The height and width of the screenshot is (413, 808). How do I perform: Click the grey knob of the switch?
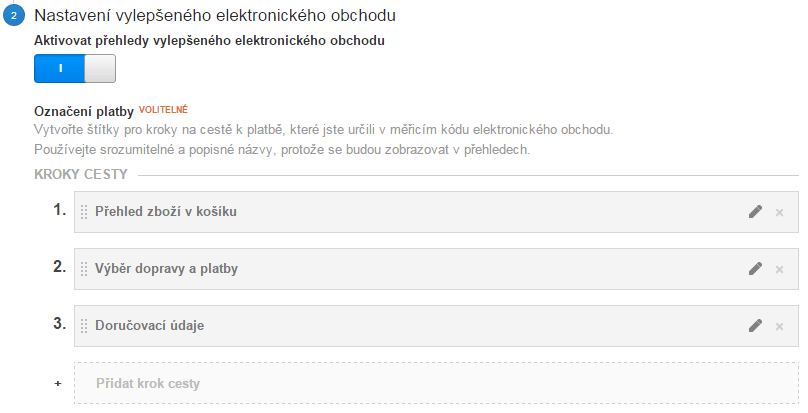click(100, 69)
